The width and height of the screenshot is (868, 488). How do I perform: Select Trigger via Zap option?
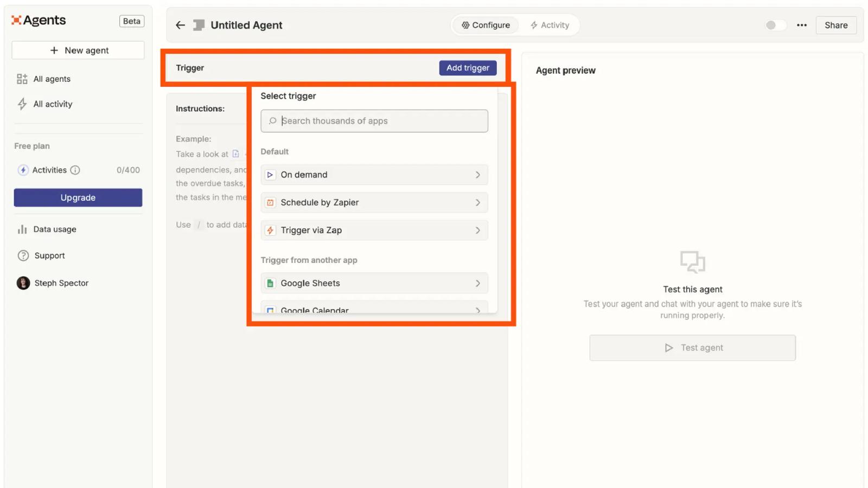point(374,230)
